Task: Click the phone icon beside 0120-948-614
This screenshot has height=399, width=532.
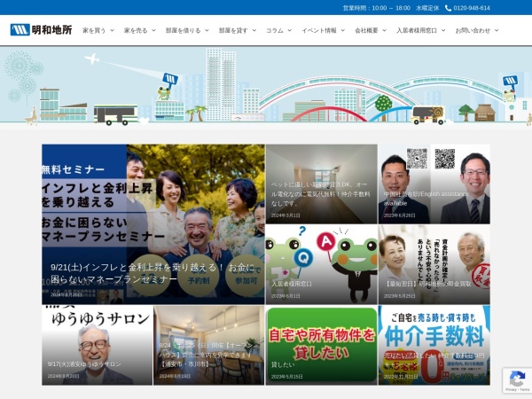Action: point(448,8)
